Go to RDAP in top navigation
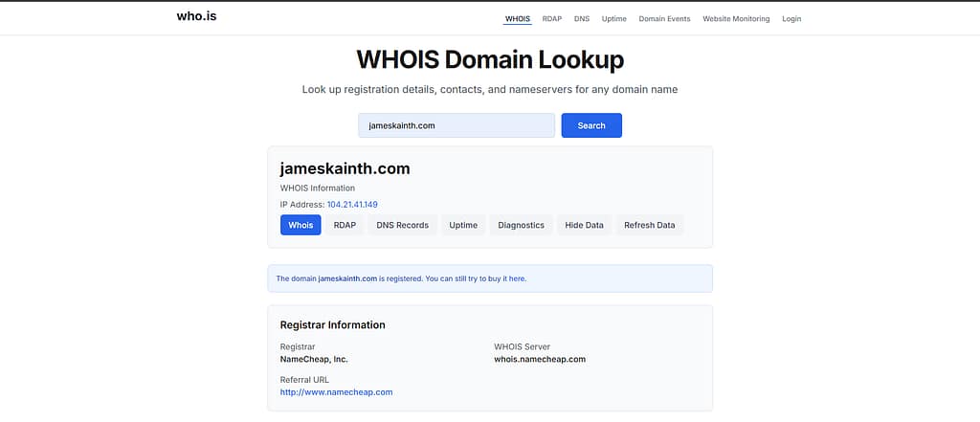Screen dimensions: 980x422 coord(552,18)
